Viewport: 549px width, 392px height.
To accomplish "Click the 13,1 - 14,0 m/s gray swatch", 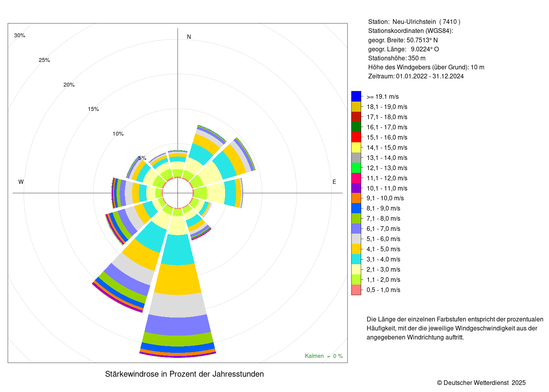I will click(356, 158).
